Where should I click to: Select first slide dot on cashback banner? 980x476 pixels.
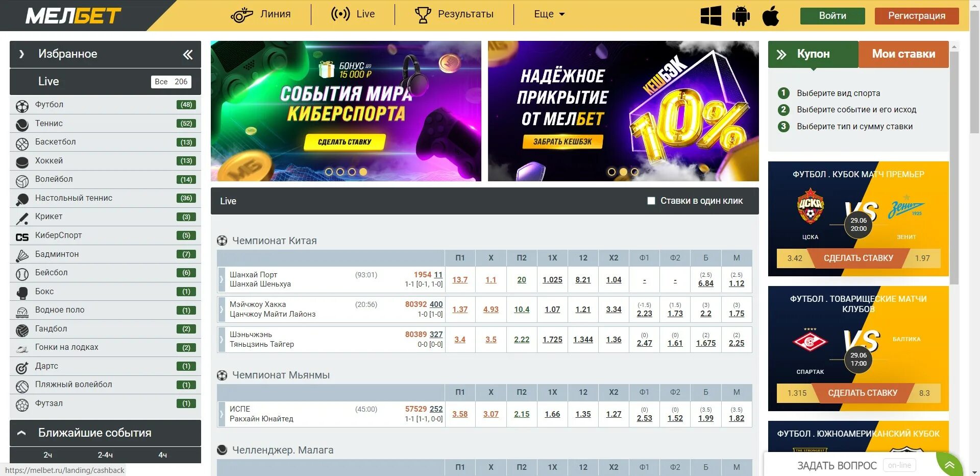(x=611, y=172)
